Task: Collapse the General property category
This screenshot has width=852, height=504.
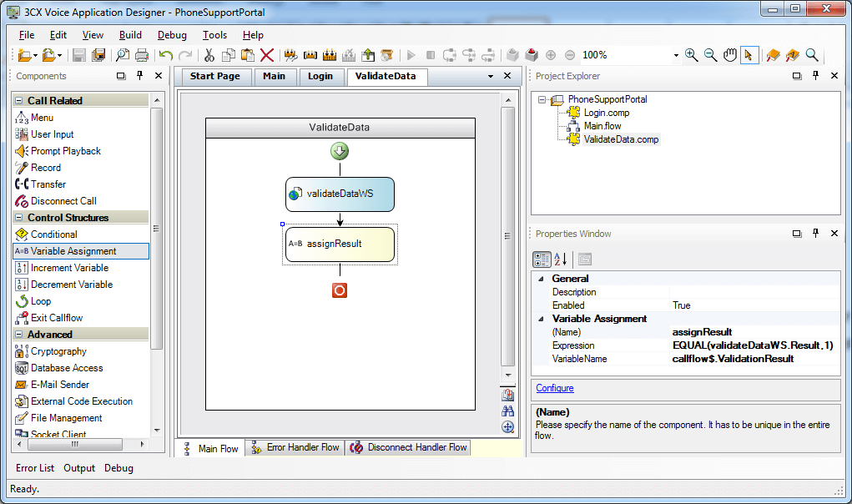Action: click(x=541, y=279)
